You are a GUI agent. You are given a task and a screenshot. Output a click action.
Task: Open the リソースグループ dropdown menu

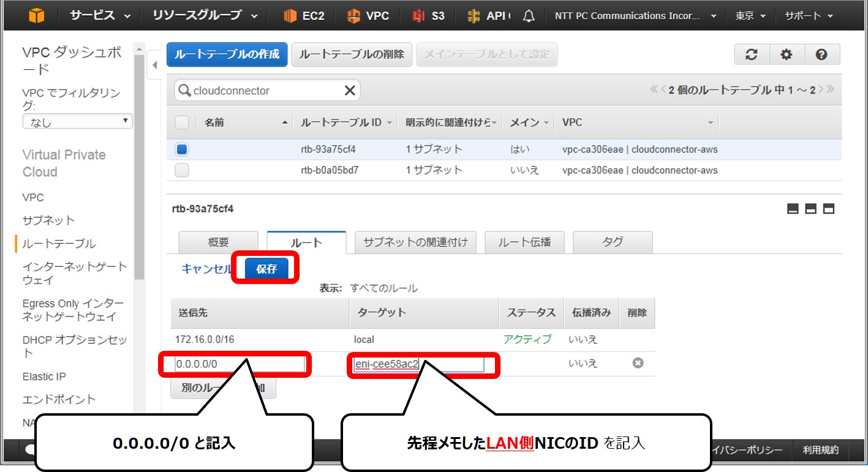pos(205,16)
